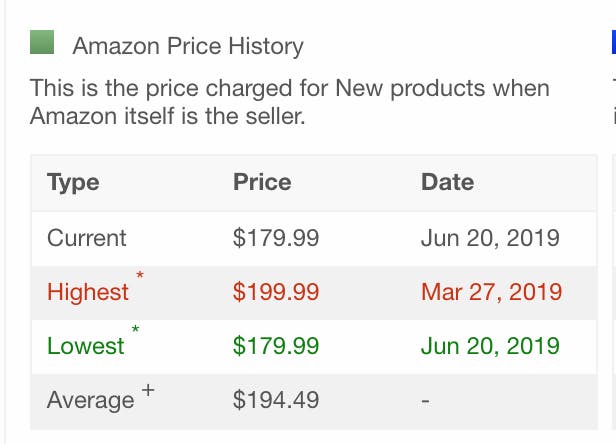The height and width of the screenshot is (444, 616).
Task: Click the green Amazon price legend square
Action: 42,42
